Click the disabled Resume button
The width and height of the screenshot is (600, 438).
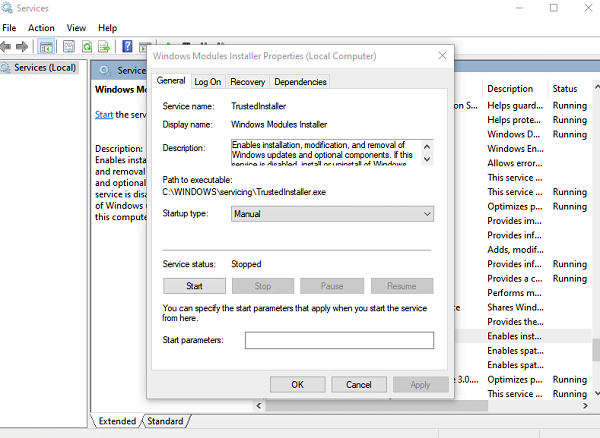click(402, 286)
